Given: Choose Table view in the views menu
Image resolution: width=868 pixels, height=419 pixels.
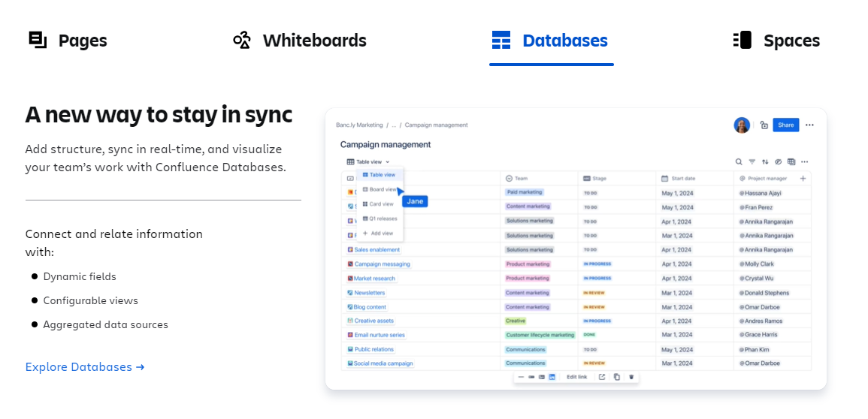Looking at the screenshot, I should point(380,175).
